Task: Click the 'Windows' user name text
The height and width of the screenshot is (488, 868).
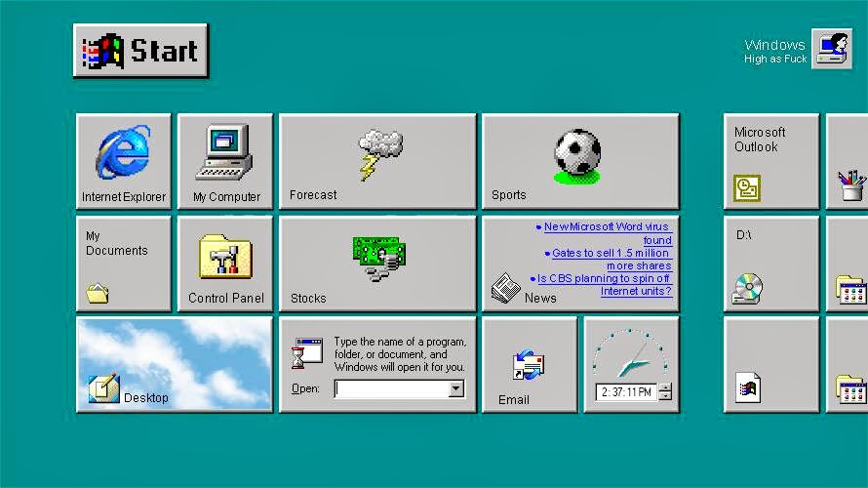Action: click(774, 44)
